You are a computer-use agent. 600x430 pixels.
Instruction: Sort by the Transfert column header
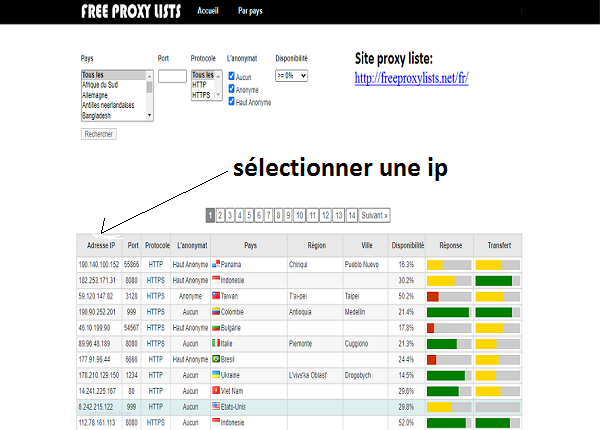(x=499, y=245)
